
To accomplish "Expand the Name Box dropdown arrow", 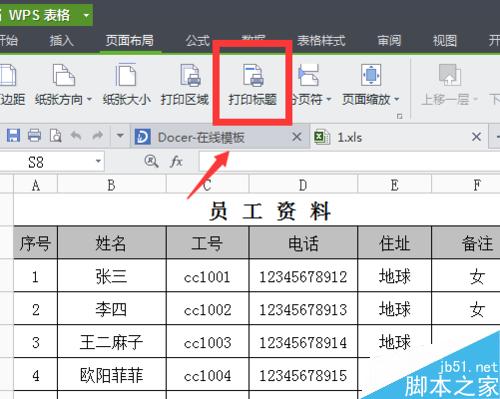I will point(98,162).
